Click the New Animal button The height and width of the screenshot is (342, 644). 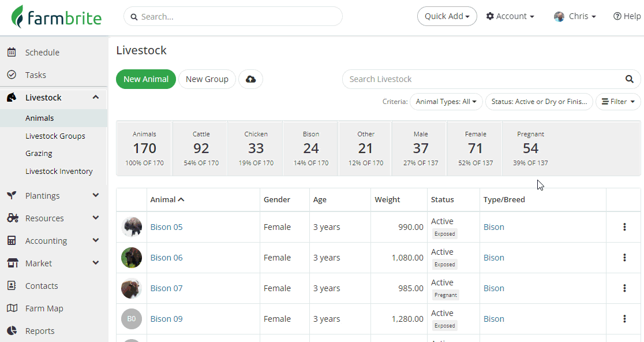146,79
